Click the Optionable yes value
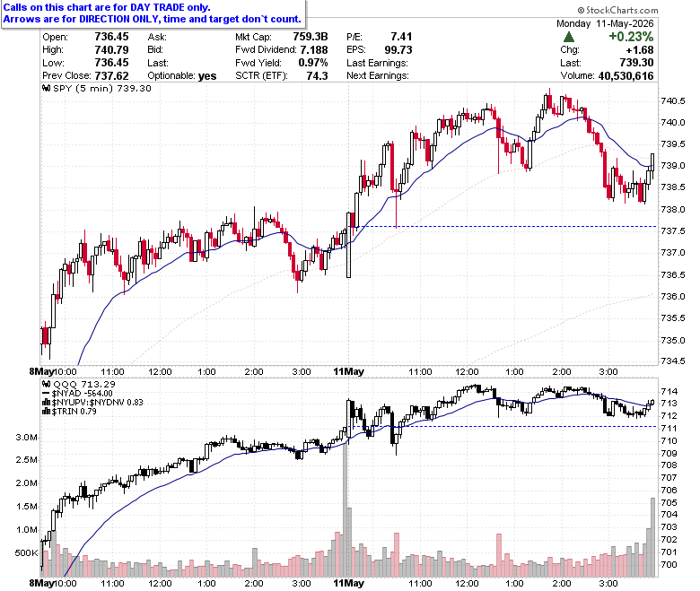This screenshot has width=700, height=591. (207, 76)
